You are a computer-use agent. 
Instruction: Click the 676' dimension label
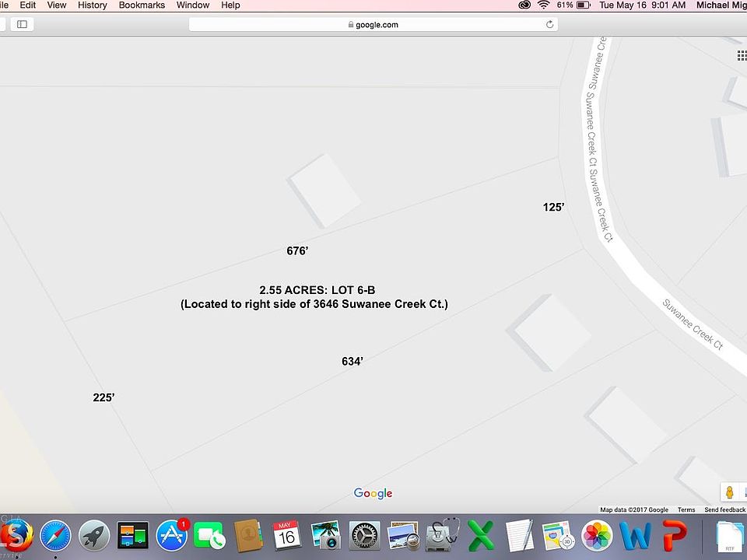click(x=297, y=250)
